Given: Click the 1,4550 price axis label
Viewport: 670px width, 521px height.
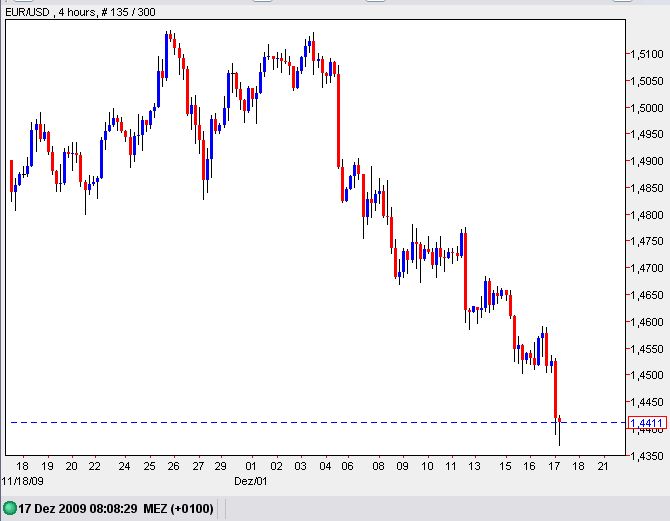Looking at the screenshot, I should 647,348.
